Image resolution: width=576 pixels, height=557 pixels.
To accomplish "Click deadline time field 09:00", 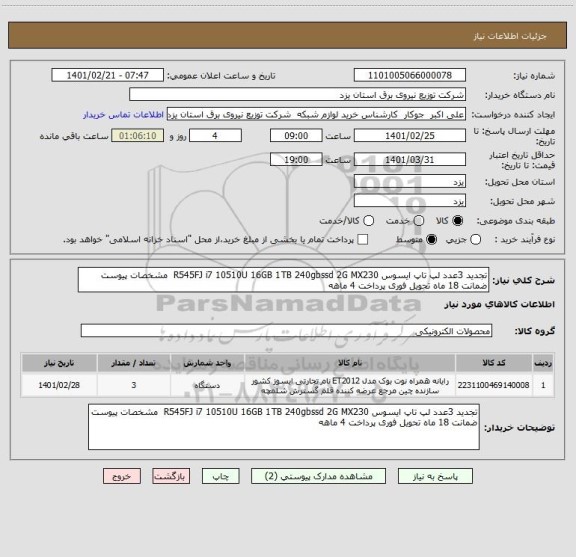I will [x=296, y=136].
